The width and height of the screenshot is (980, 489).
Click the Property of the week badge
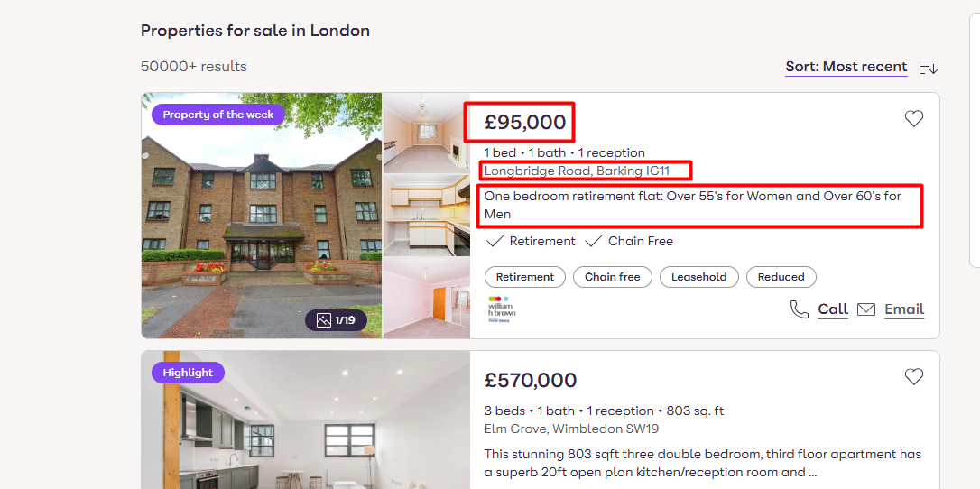(218, 115)
